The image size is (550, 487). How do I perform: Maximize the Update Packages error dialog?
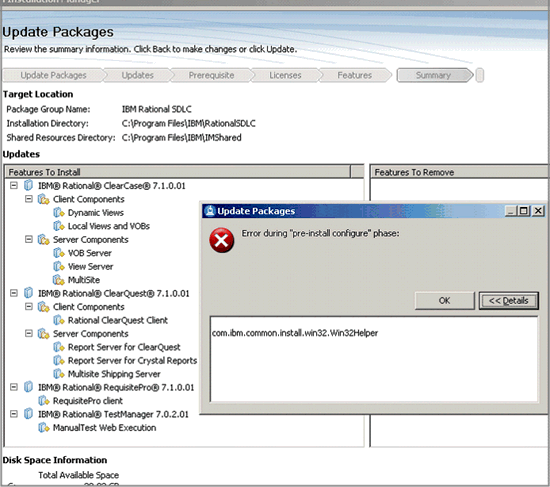[x=524, y=211]
